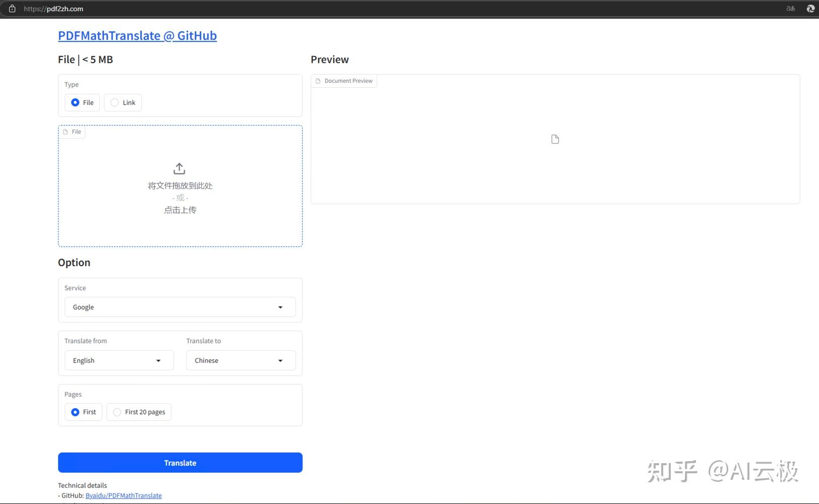819x504 pixels.
Task: Click the lock icon in the address bar
Action: point(12,9)
